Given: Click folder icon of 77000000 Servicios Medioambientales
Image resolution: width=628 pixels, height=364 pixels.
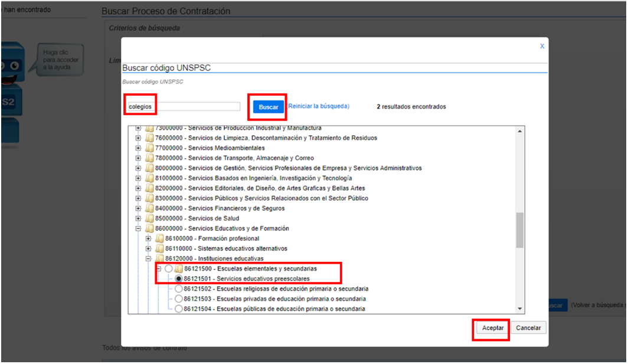Looking at the screenshot, I should click(x=149, y=148).
